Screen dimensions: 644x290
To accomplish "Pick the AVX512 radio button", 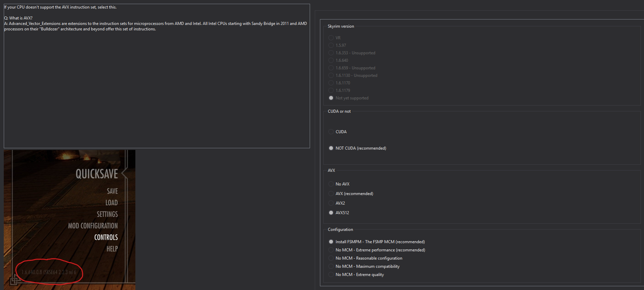I will coord(331,213).
